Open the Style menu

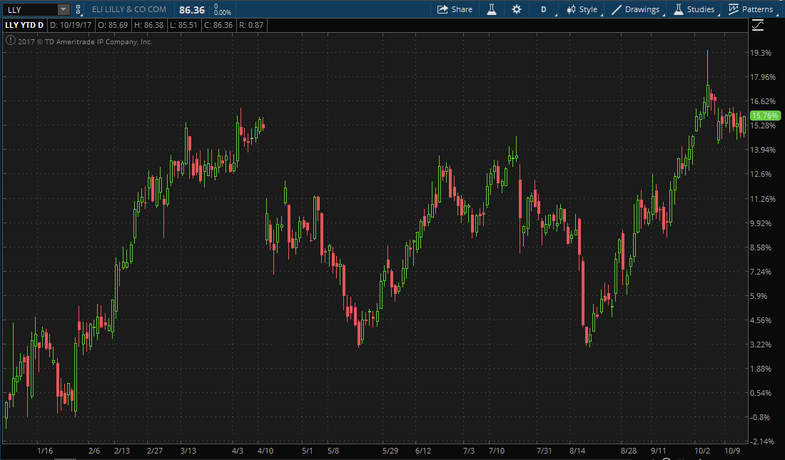click(582, 10)
